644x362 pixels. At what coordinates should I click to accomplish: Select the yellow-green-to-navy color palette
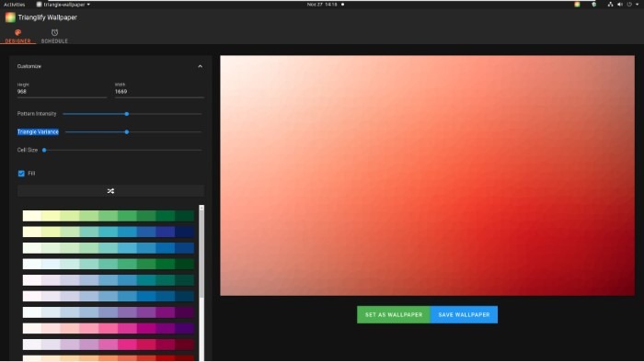(x=109, y=232)
